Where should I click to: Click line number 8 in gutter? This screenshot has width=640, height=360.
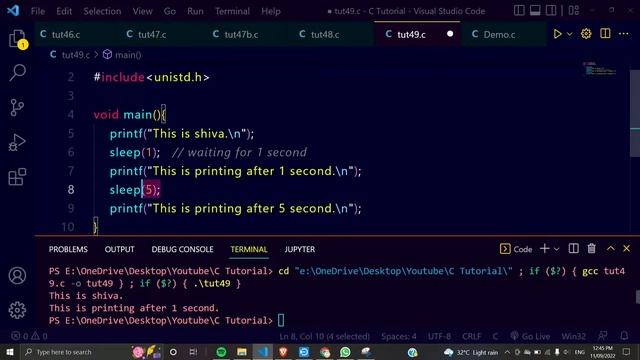pyautogui.click(x=71, y=189)
